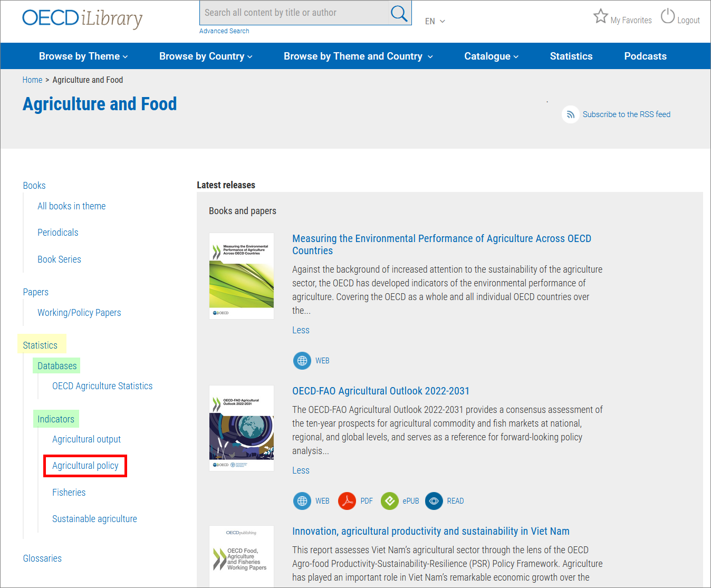711x588 pixels.
Task: Select All books in theme
Action: [71, 206]
